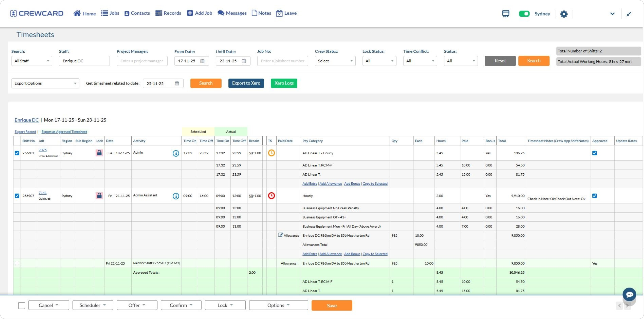Open the Messages menu item
644x319 pixels.
tap(232, 13)
